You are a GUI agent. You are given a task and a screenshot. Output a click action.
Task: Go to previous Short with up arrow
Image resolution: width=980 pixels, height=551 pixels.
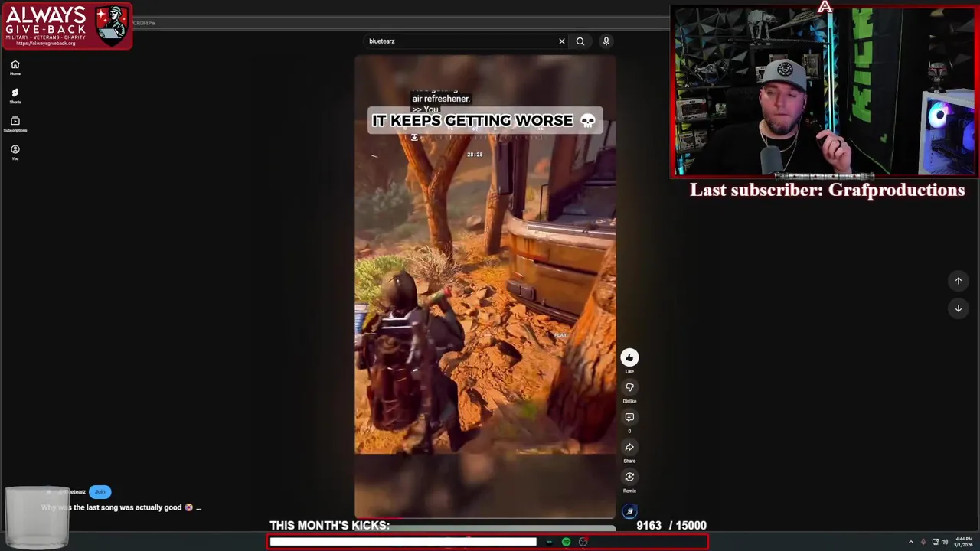coord(958,281)
